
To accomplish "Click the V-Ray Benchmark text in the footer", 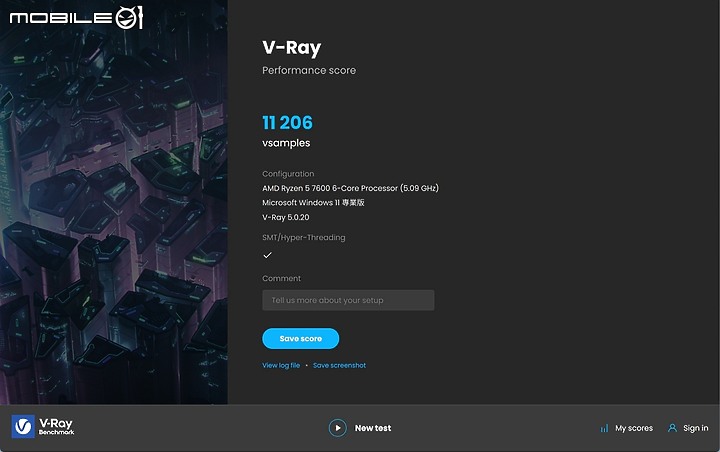I will click(x=56, y=427).
